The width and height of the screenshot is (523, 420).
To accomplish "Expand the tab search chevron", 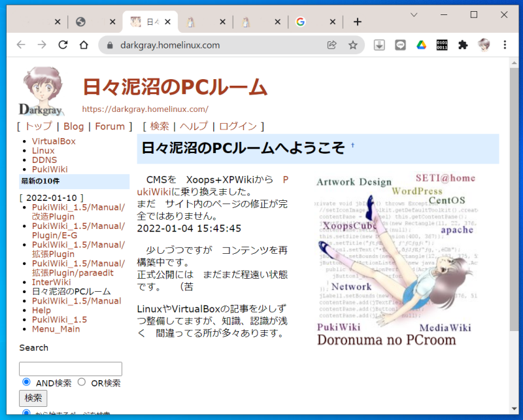I will [414, 14].
